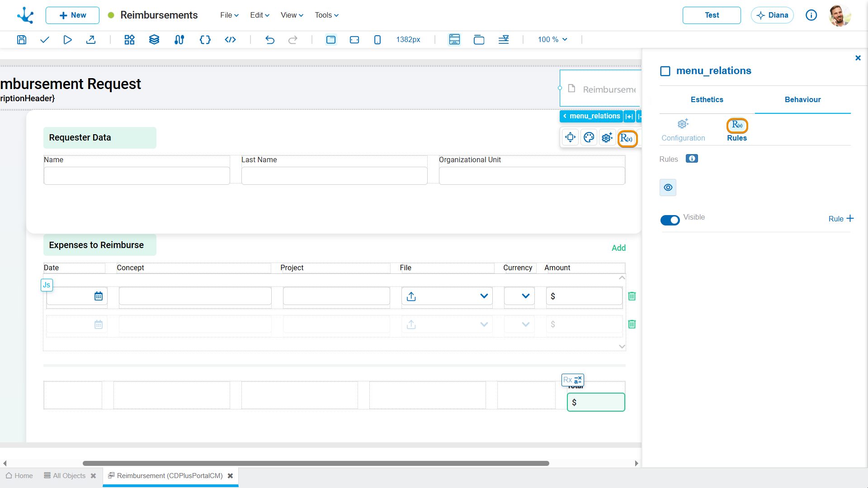The image size is (868, 488).
Task: Click Add link for expenses
Action: 618,248
